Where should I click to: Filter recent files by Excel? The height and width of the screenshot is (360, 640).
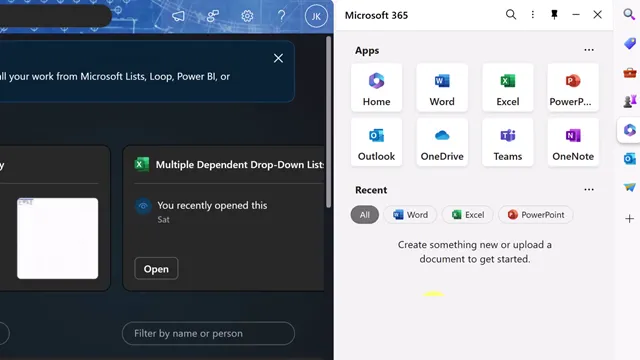coord(468,215)
